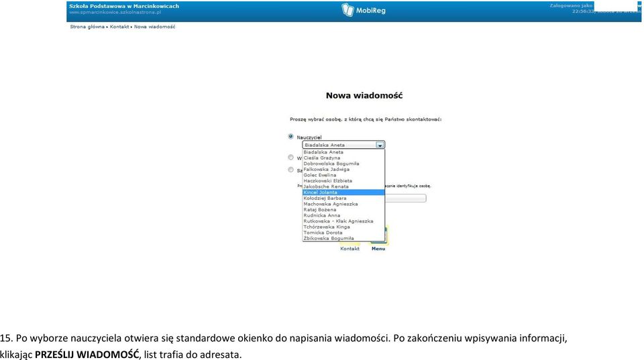
Task: Choose Machowska Agnieszka from the list
Action: (343, 204)
